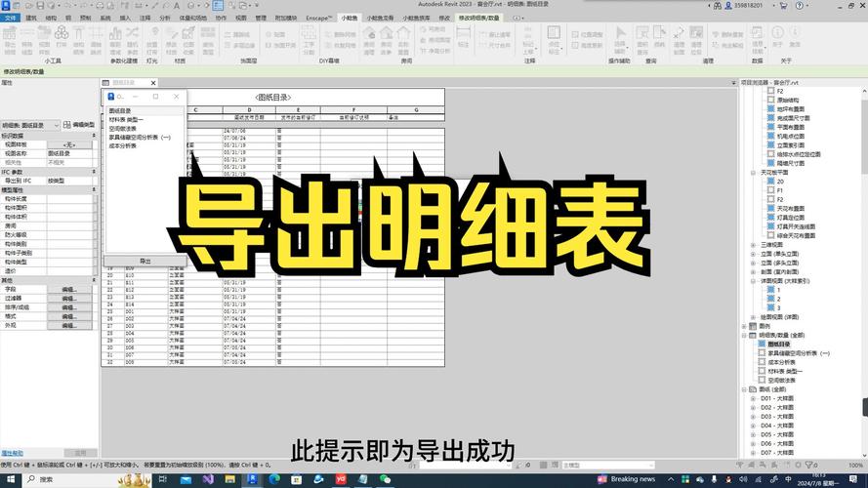The width and height of the screenshot is (868, 488).
Task: Click the 编辑类型 button in Properties
Action: coord(79,125)
